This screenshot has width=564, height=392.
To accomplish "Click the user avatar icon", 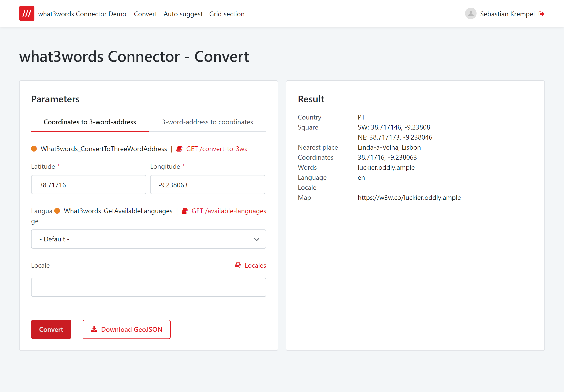I will [471, 14].
